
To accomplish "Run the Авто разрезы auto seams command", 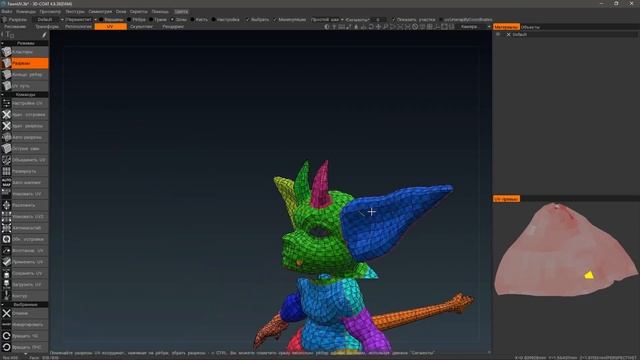I will pos(24,138).
